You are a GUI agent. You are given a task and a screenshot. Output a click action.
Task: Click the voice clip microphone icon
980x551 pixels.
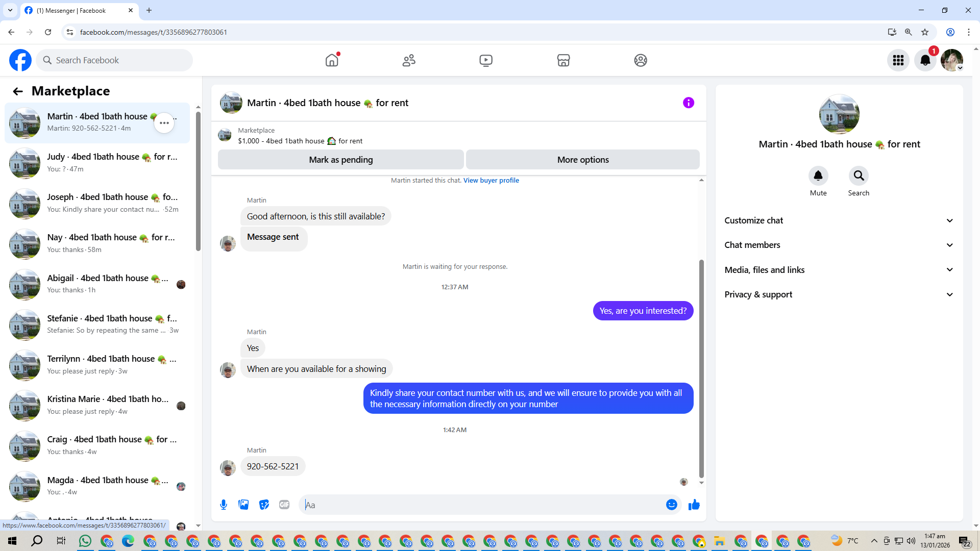point(224,505)
